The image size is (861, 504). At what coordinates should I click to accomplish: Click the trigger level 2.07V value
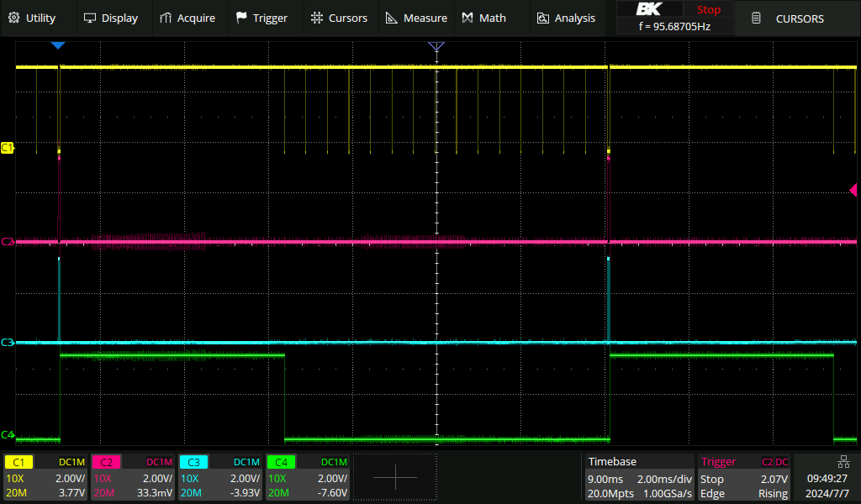pos(774,479)
